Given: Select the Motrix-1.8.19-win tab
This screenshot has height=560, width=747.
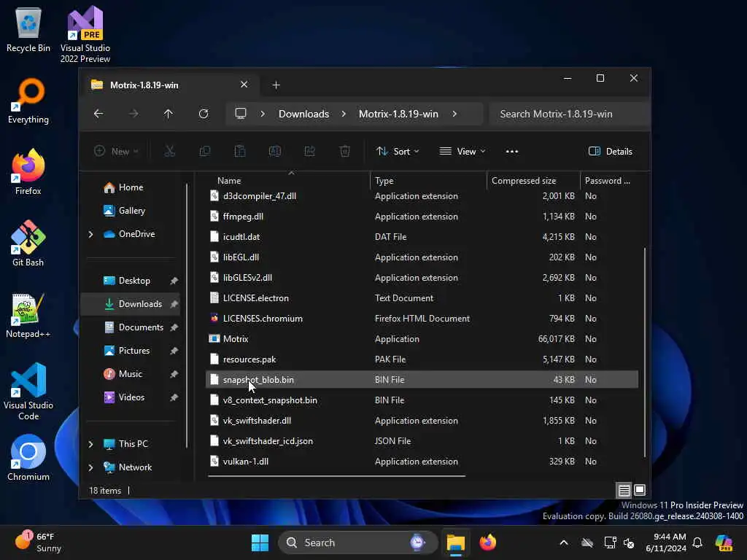Looking at the screenshot, I should coord(169,85).
